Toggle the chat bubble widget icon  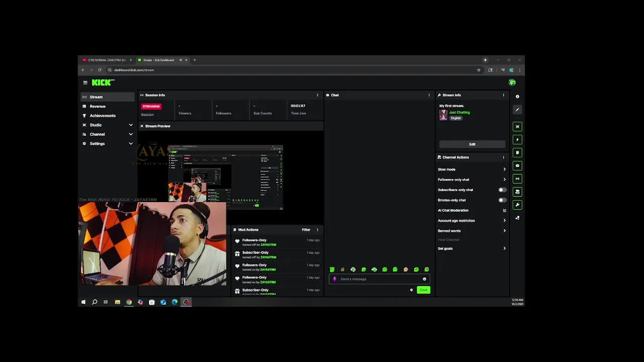click(517, 166)
